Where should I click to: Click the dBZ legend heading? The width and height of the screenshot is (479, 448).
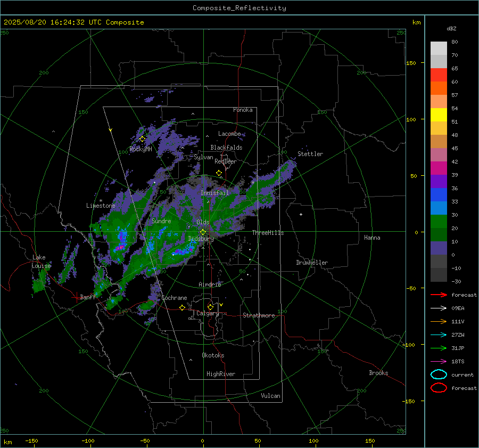(451, 28)
